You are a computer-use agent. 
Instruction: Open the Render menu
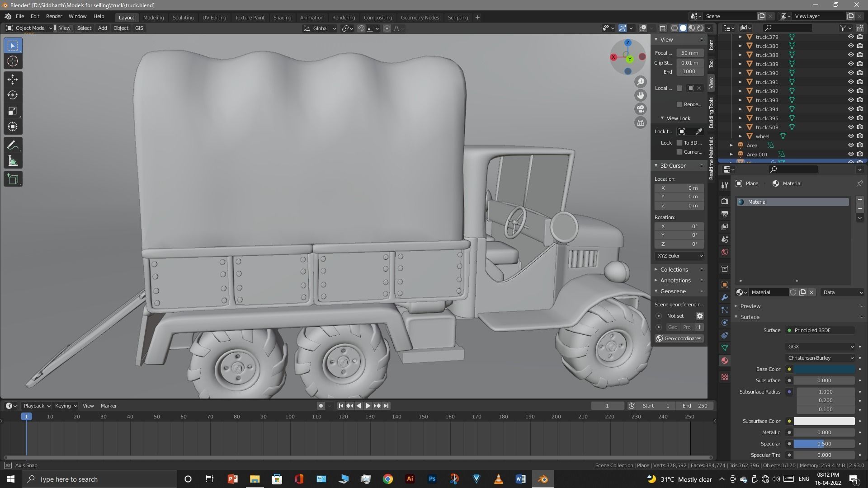[54, 16]
